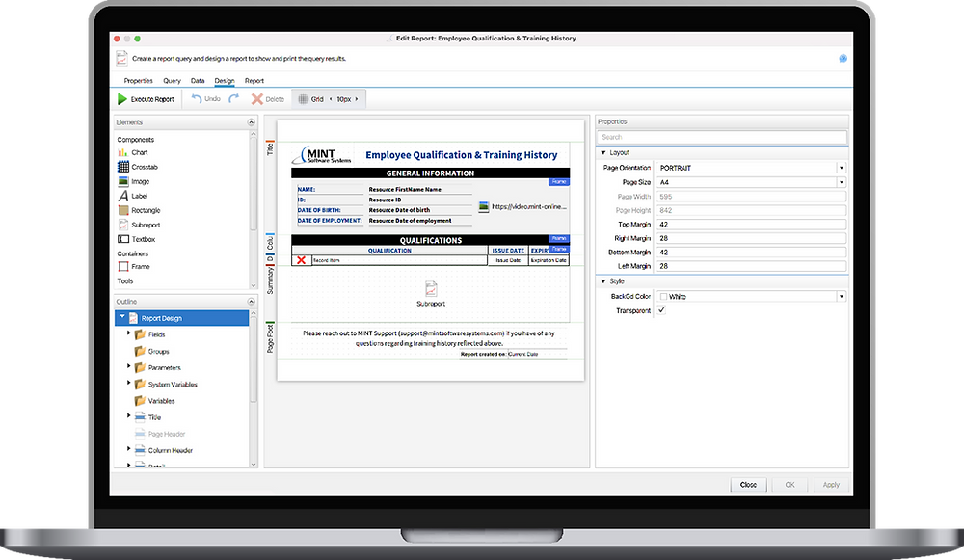
Task: Click the Close button
Action: 748,485
